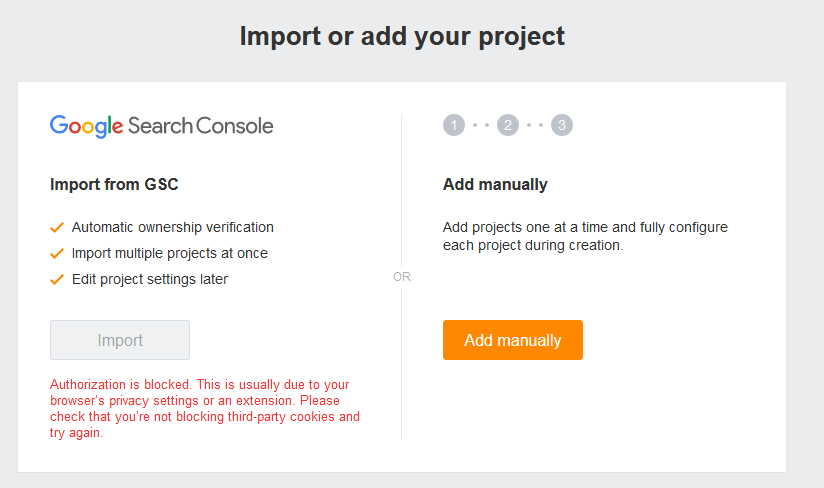Click the dots between steps 1 and 2

[481, 126]
